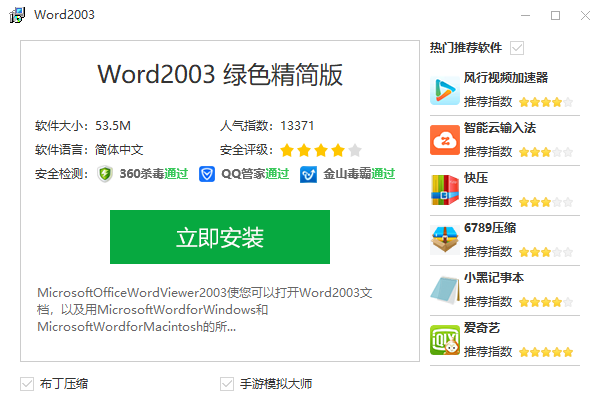Click the 软件语言: 简体中文 text
This screenshot has height=400, width=600.
pos(89,150)
